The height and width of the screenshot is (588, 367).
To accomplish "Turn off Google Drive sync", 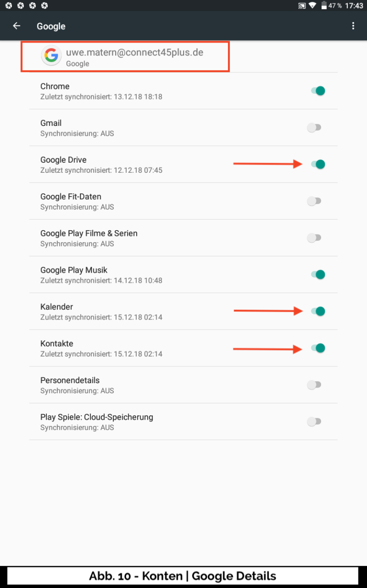I will tap(318, 165).
